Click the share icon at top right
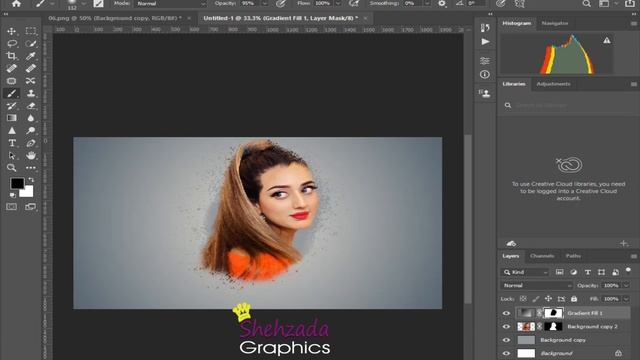 click(x=630, y=4)
